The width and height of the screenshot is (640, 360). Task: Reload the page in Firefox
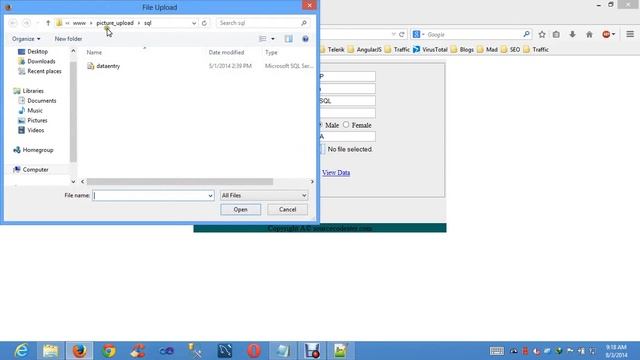[402, 35]
